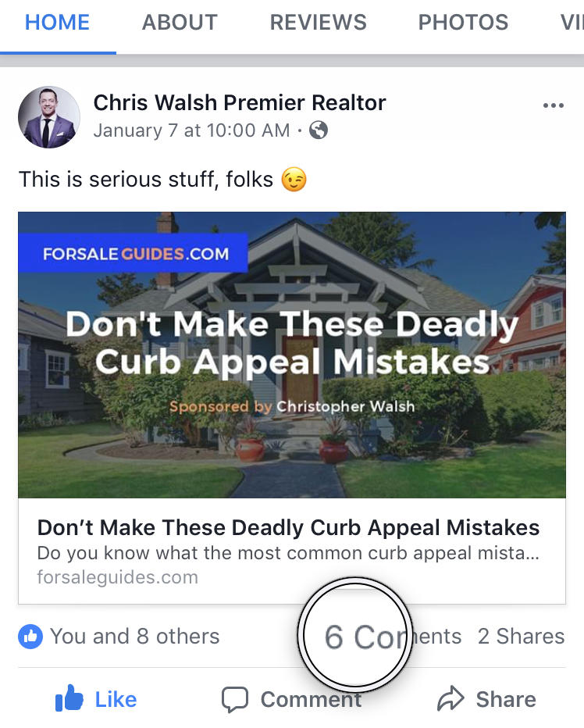584x728 pixels.
Task: Open the three-dot post options menu
Action: point(554,106)
